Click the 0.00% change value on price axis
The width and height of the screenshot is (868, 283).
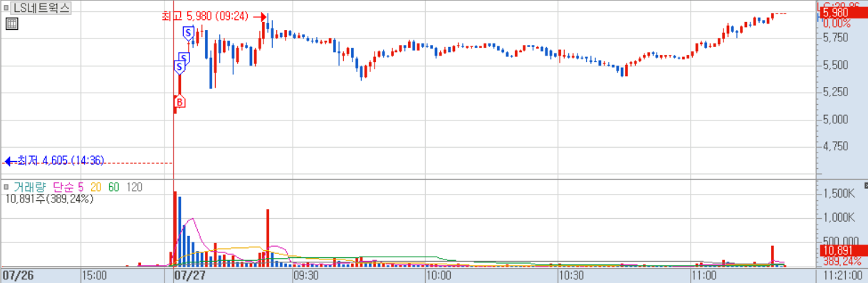[837, 24]
